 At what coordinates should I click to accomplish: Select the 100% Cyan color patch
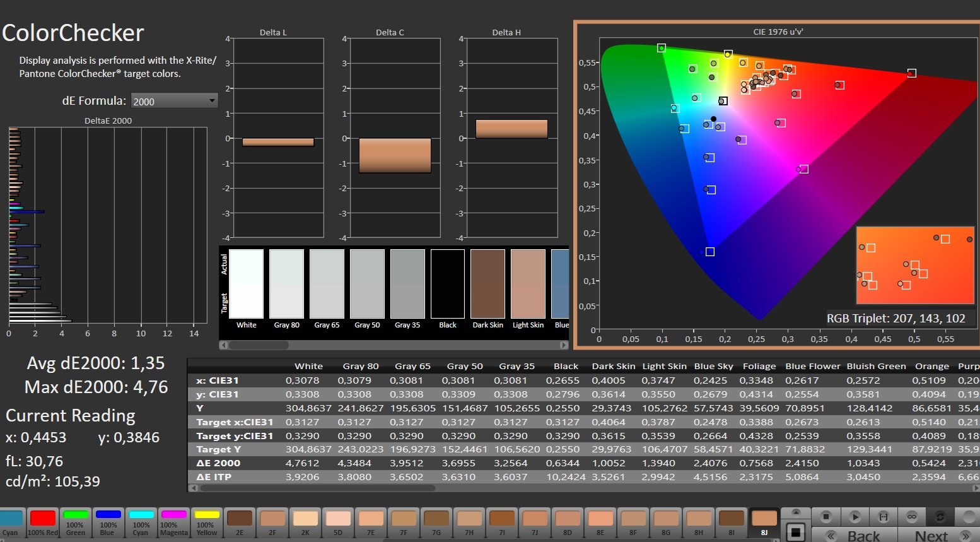[x=141, y=522]
